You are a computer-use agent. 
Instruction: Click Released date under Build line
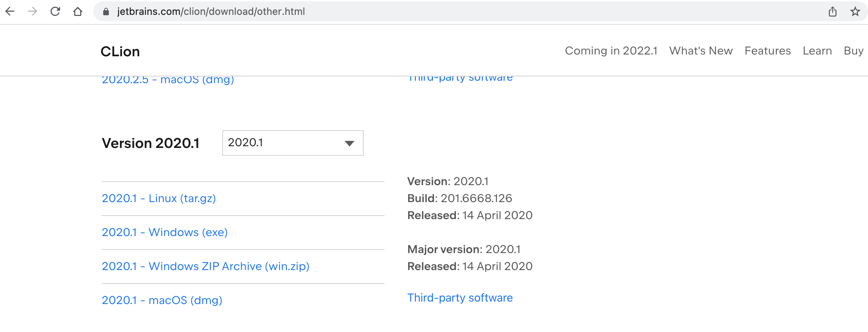470,216
